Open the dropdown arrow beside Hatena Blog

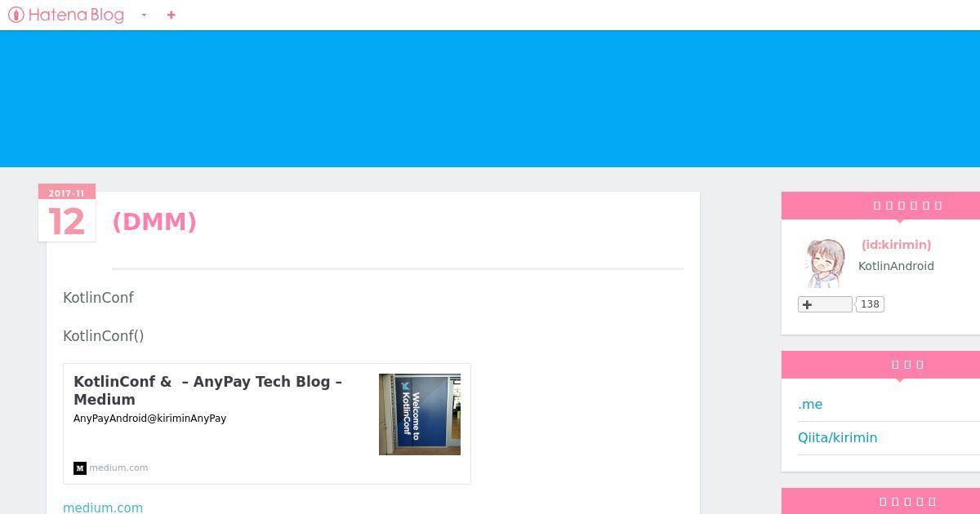tap(144, 15)
